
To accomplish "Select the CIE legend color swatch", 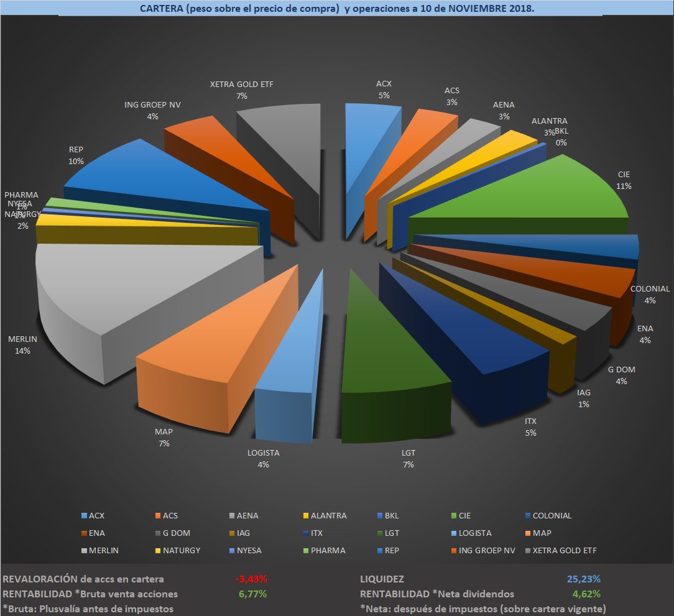I will click(454, 515).
